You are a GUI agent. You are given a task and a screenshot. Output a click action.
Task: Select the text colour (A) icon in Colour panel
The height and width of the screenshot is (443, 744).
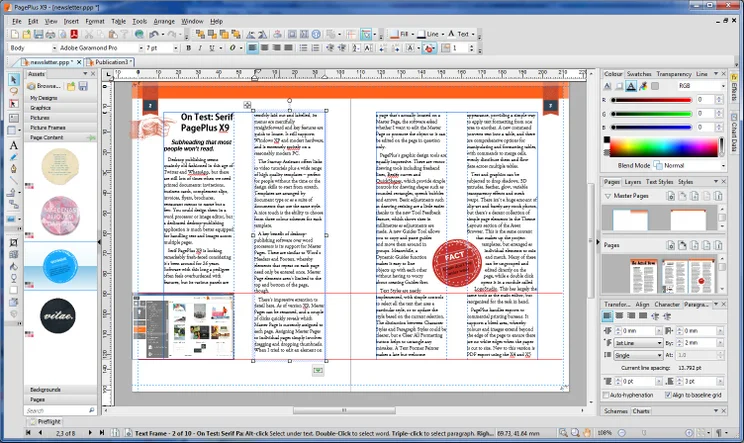pyautogui.click(x=631, y=86)
